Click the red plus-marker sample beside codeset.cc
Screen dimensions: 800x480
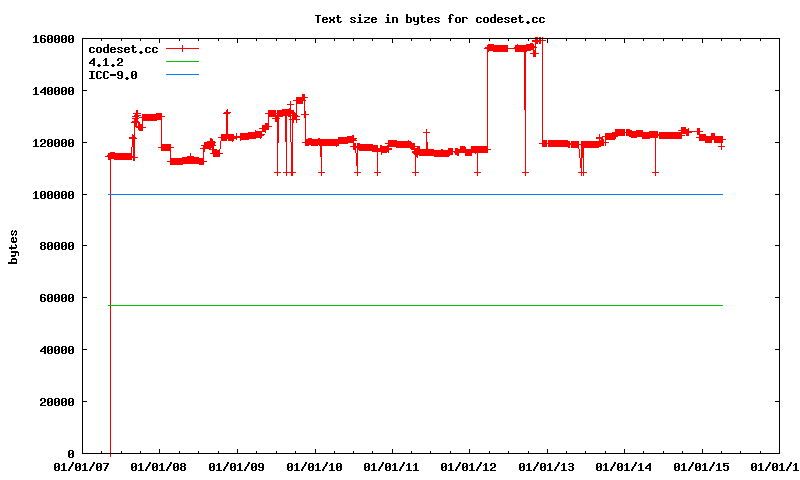pyautogui.click(x=183, y=49)
